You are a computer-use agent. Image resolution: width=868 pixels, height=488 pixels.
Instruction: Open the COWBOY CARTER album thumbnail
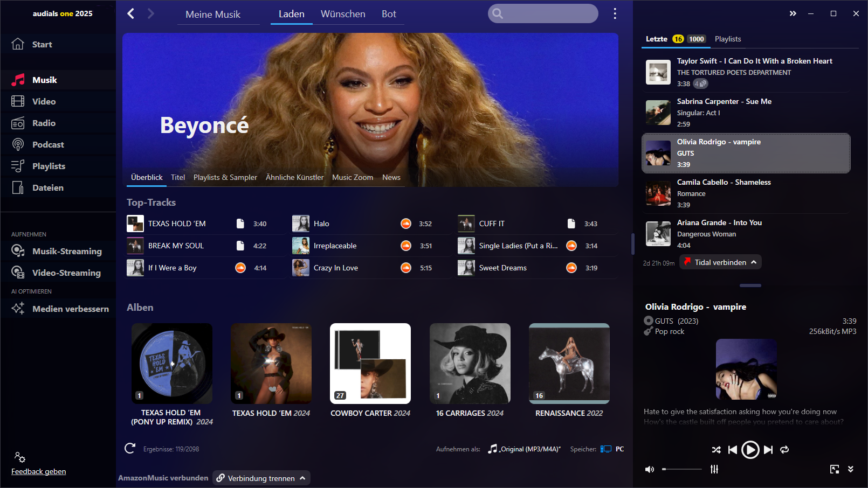370,364
